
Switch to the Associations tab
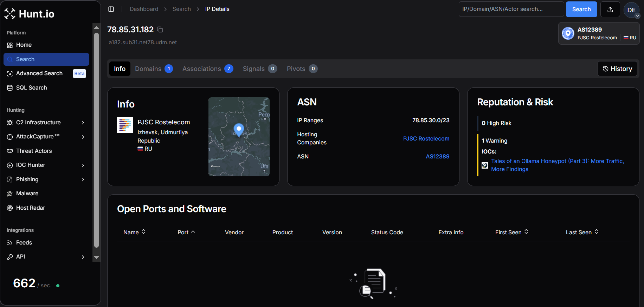click(x=207, y=69)
